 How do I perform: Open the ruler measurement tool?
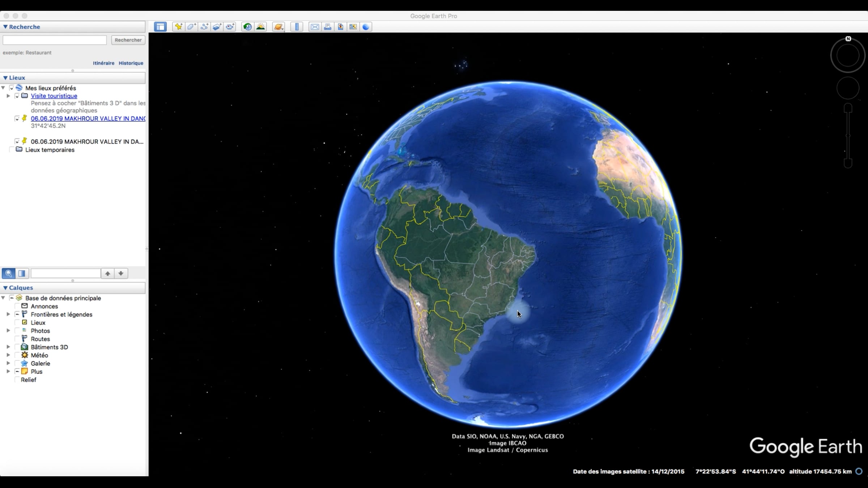click(x=297, y=27)
